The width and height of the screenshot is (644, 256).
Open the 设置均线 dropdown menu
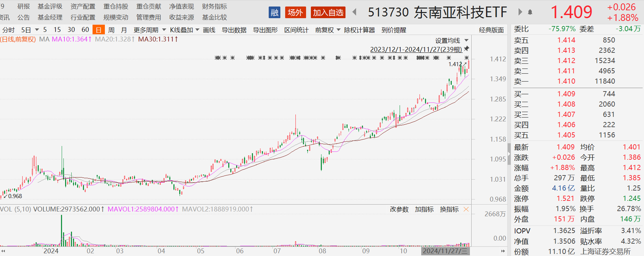coord(452,40)
